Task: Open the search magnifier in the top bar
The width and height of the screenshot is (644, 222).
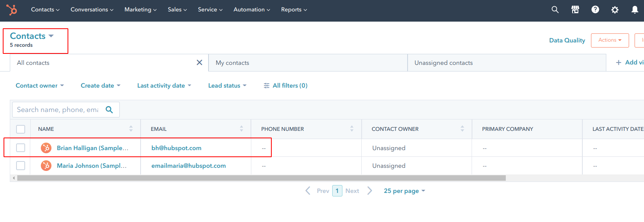Action: (x=555, y=9)
